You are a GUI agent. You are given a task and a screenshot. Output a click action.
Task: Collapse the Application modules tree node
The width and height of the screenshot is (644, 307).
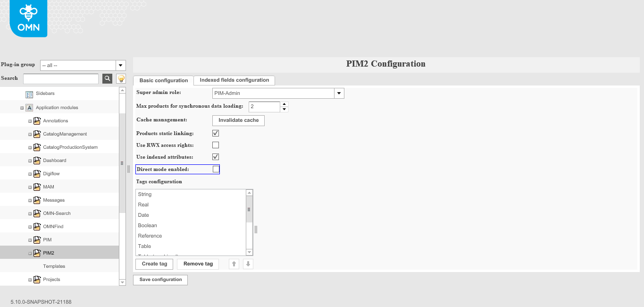click(x=21, y=107)
